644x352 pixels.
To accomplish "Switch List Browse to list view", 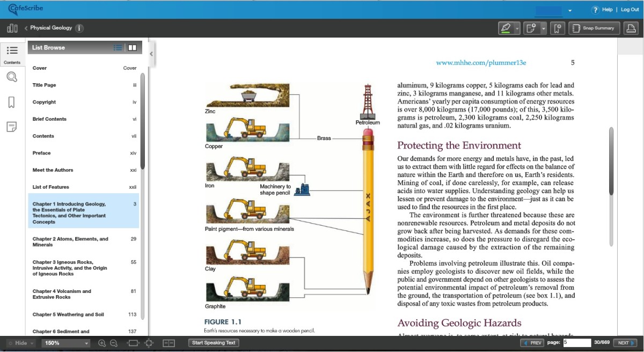I will (x=118, y=48).
